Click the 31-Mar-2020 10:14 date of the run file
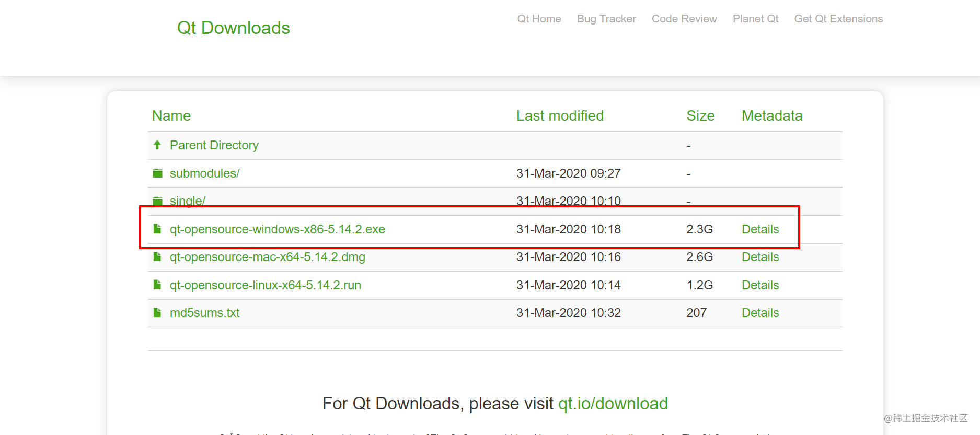Image resolution: width=980 pixels, height=435 pixels. point(569,285)
